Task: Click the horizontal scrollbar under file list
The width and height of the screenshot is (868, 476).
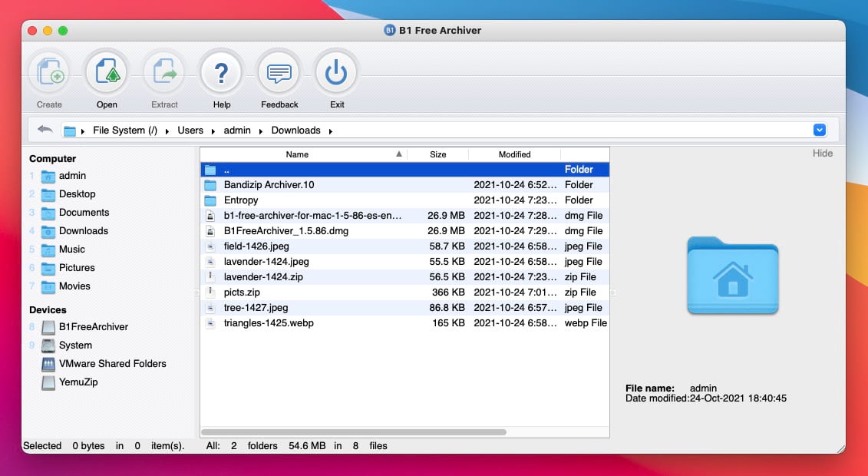Action: 354,432
